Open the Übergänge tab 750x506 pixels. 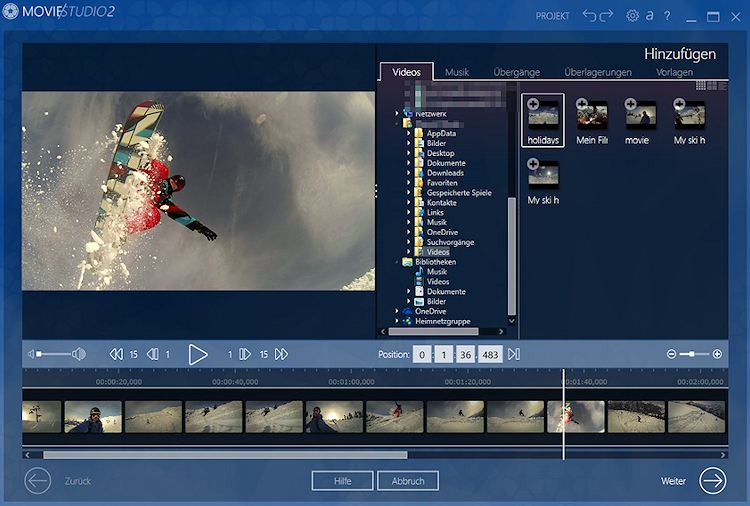pyautogui.click(x=516, y=72)
